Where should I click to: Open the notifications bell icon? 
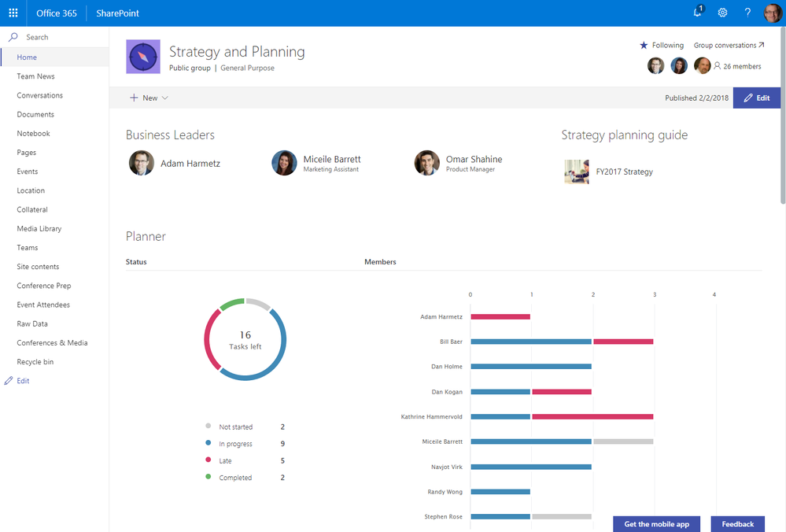tap(698, 12)
